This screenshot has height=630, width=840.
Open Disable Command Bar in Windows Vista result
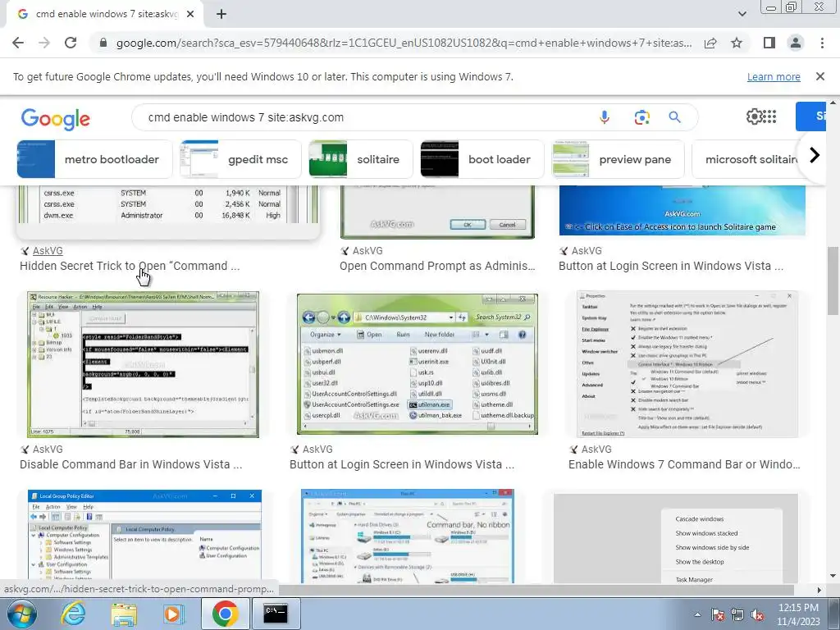click(130, 464)
